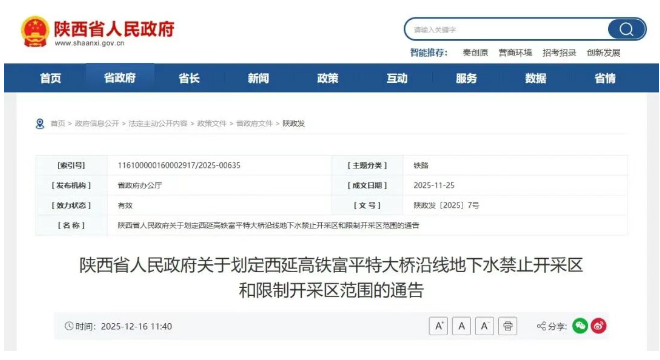660x360 pixels.
Task: Share the article to WeChat
Action: point(580,326)
